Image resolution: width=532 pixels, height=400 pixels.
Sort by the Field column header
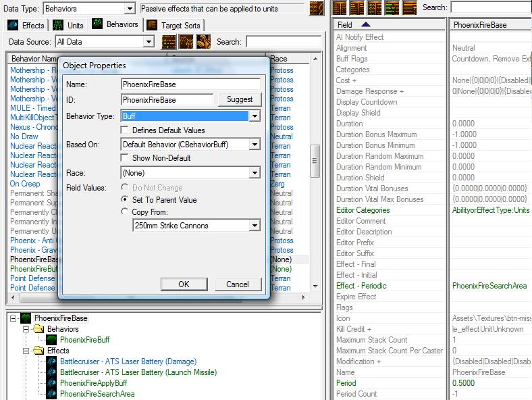pyautogui.click(x=390, y=25)
